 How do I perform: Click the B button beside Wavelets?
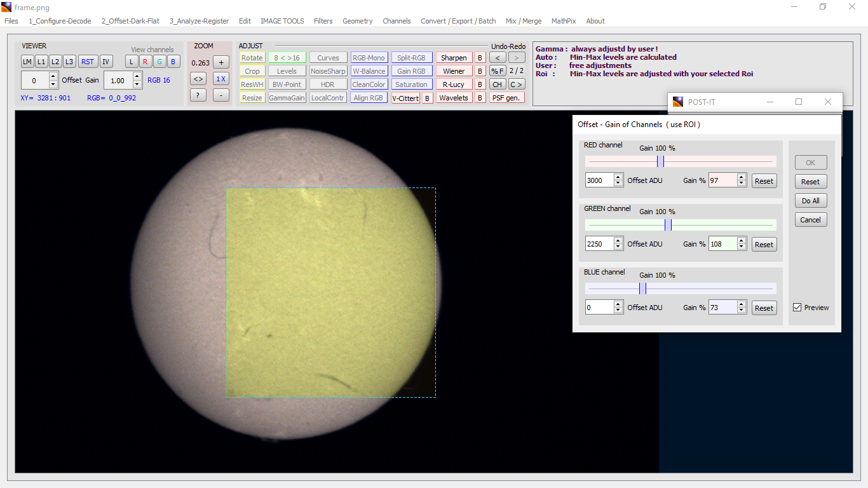click(480, 98)
